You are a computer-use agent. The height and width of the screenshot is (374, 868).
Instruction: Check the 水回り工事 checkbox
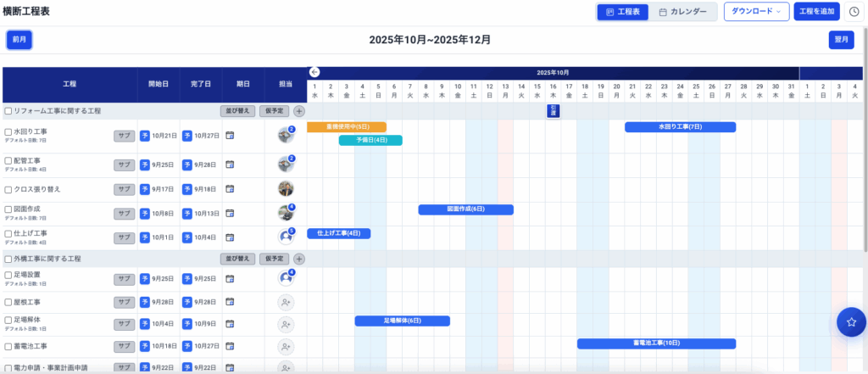[8, 132]
